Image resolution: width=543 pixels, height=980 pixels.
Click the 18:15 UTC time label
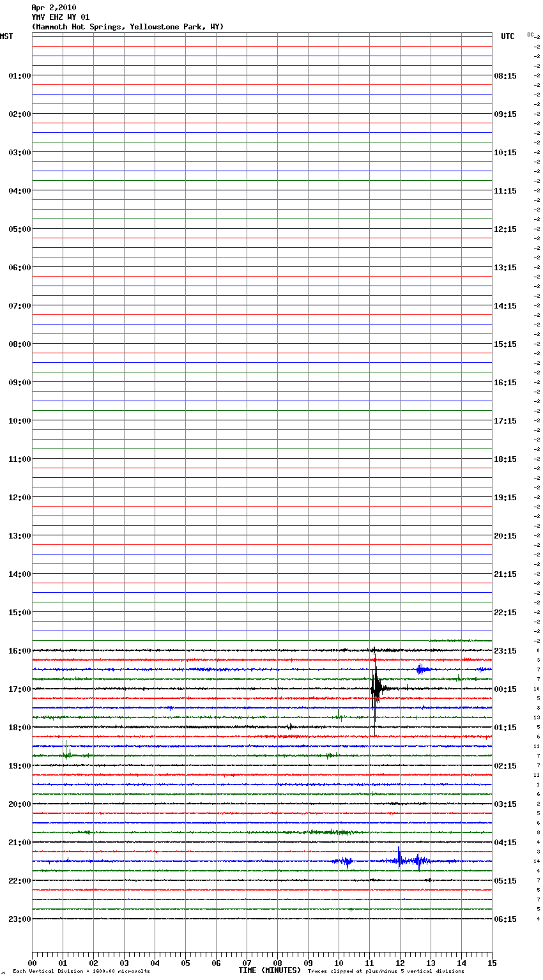(505, 459)
